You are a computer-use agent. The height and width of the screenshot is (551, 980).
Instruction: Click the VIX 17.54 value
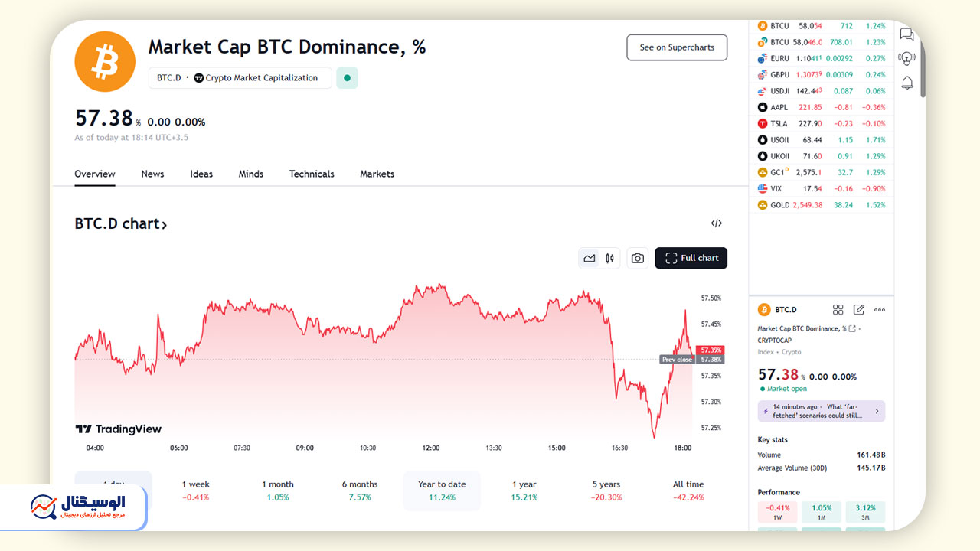[x=812, y=188]
